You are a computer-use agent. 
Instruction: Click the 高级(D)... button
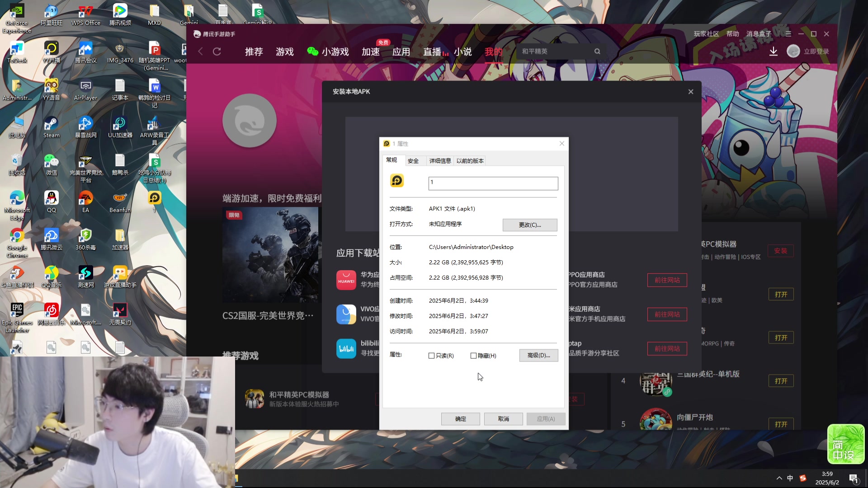pyautogui.click(x=538, y=356)
